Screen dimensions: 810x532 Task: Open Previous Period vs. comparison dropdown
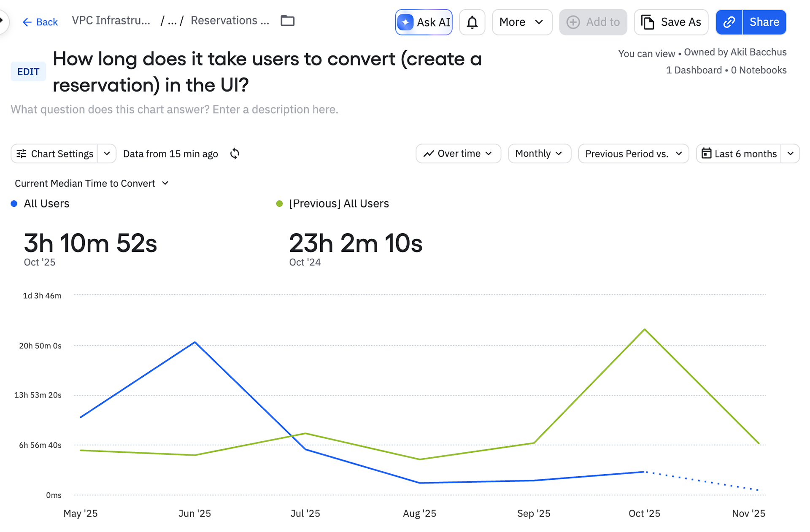tap(633, 154)
